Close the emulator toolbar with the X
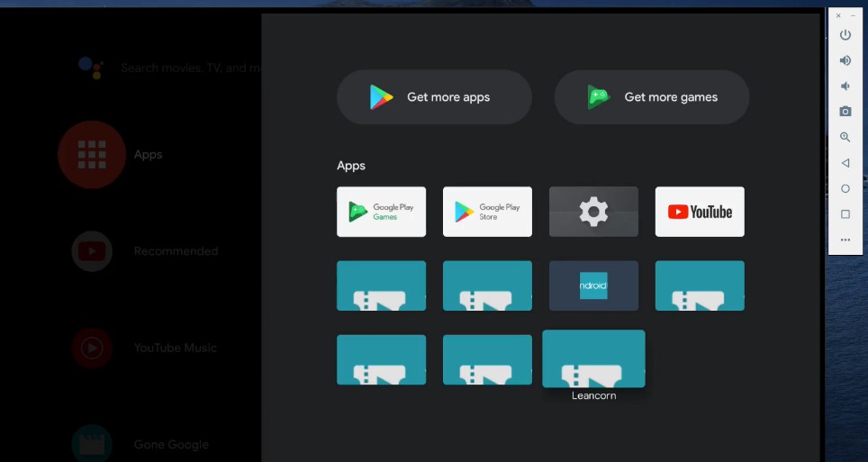Image resolution: width=868 pixels, height=462 pixels. [x=838, y=16]
